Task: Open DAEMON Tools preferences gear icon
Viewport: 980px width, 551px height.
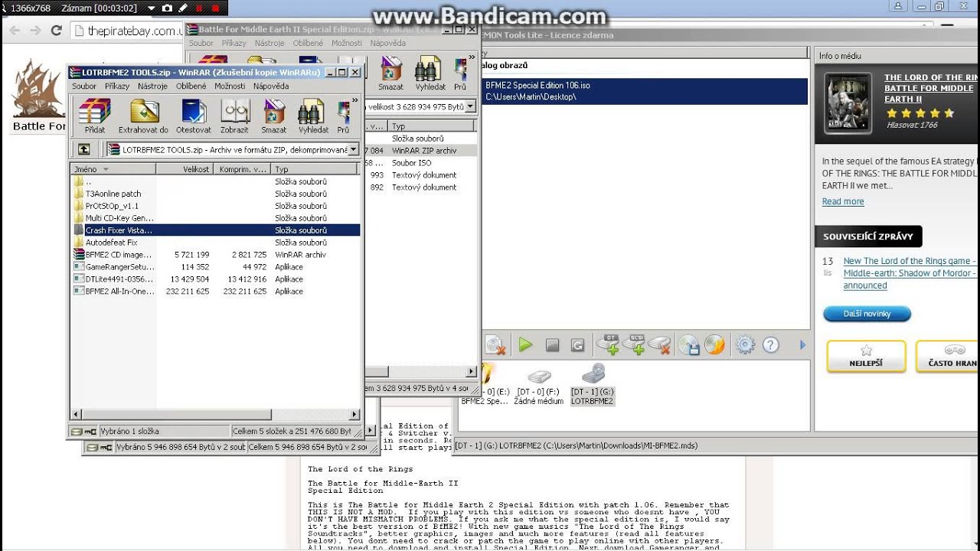Action: pyautogui.click(x=745, y=345)
